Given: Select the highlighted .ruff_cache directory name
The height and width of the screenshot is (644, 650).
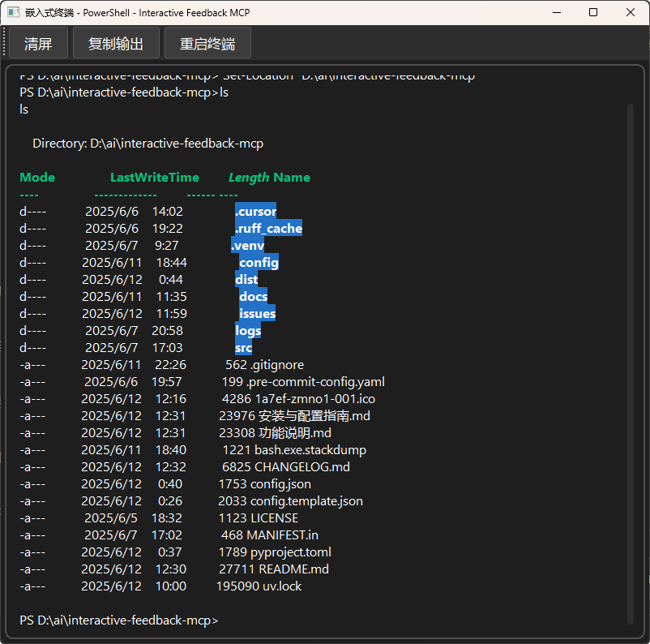Looking at the screenshot, I should (x=268, y=228).
